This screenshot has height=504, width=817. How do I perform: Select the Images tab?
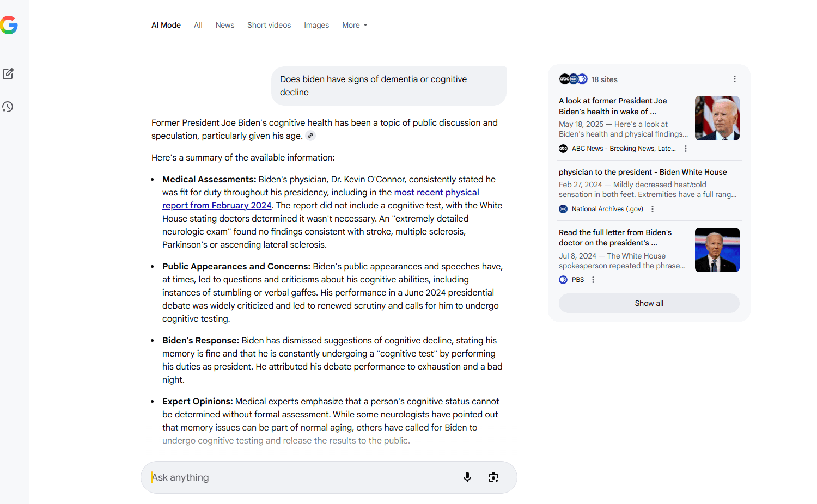(x=316, y=25)
